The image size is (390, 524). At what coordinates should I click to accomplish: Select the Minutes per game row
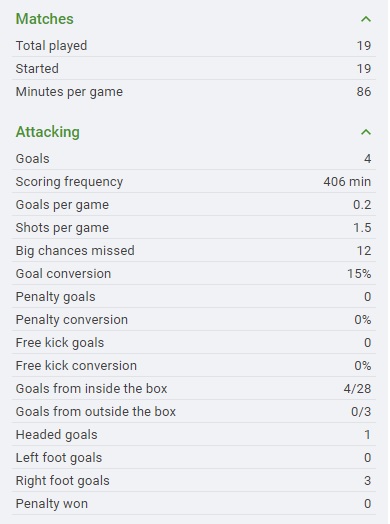tap(194, 92)
